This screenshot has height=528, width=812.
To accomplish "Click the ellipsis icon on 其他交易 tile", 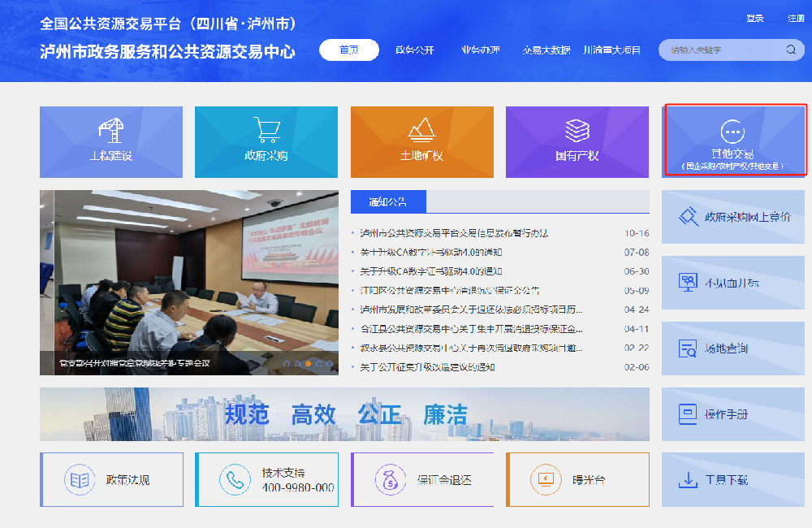I will point(732,132).
